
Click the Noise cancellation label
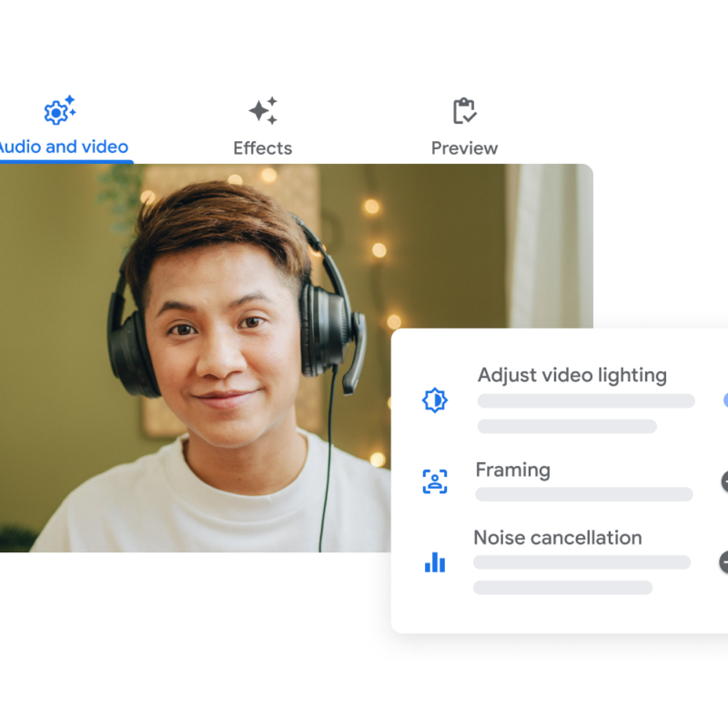[x=557, y=538]
